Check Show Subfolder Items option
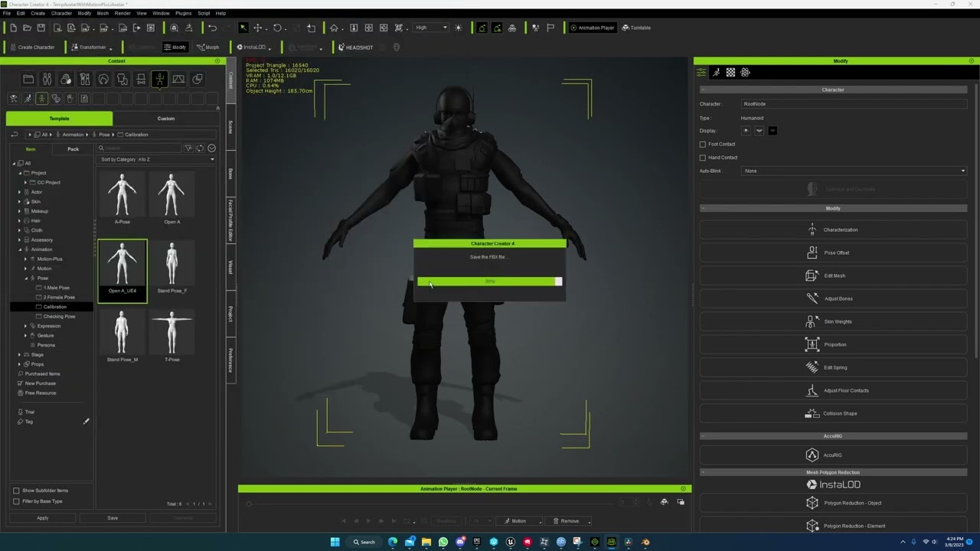Image resolution: width=980 pixels, height=551 pixels. click(x=16, y=491)
